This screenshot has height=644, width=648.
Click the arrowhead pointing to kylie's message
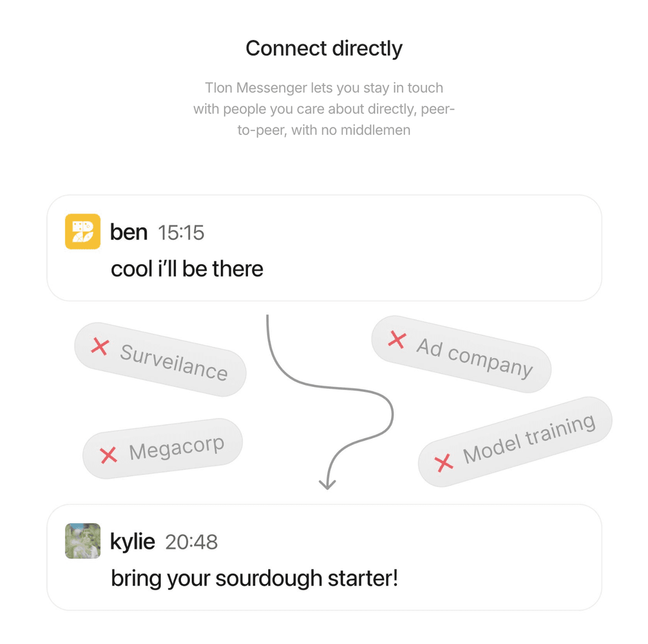pos(327,484)
